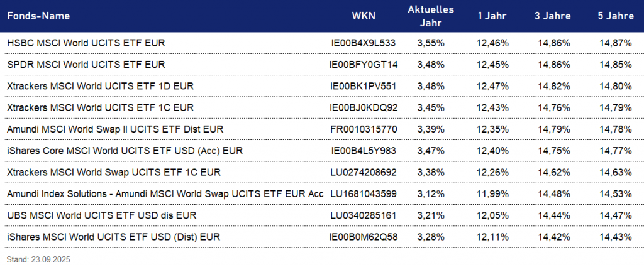Screen dimensions: 644x265
Task: Select WKN code FR0010315770
Action: (364, 129)
